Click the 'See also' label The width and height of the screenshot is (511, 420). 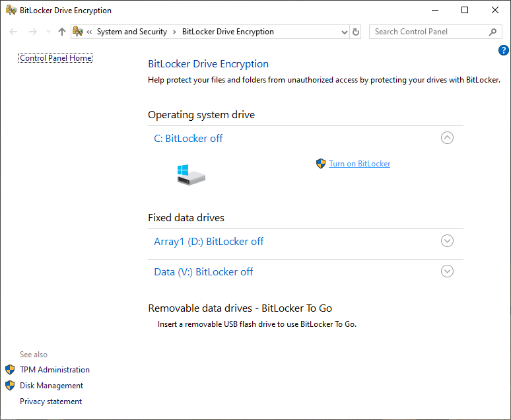point(34,355)
